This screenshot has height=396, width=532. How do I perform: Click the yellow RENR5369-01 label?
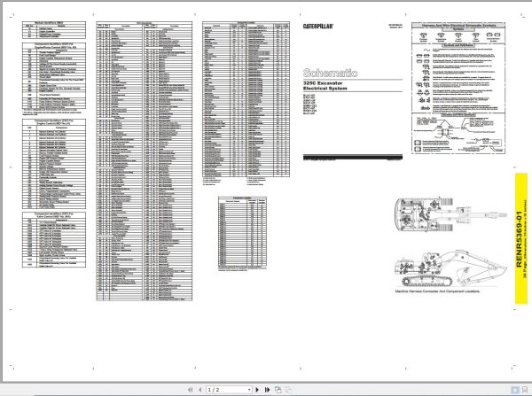(x=521, y=238)
